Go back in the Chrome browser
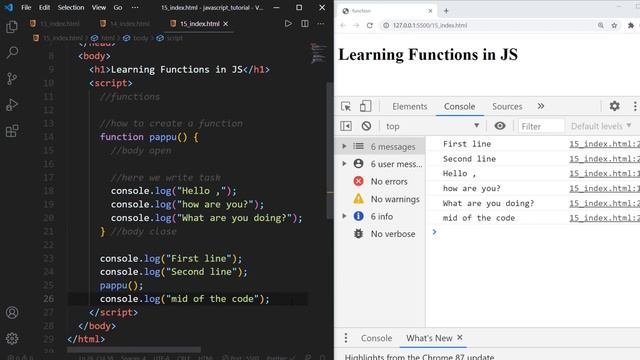Viewport: 640px width, 360px height. [x=343, y=25]
